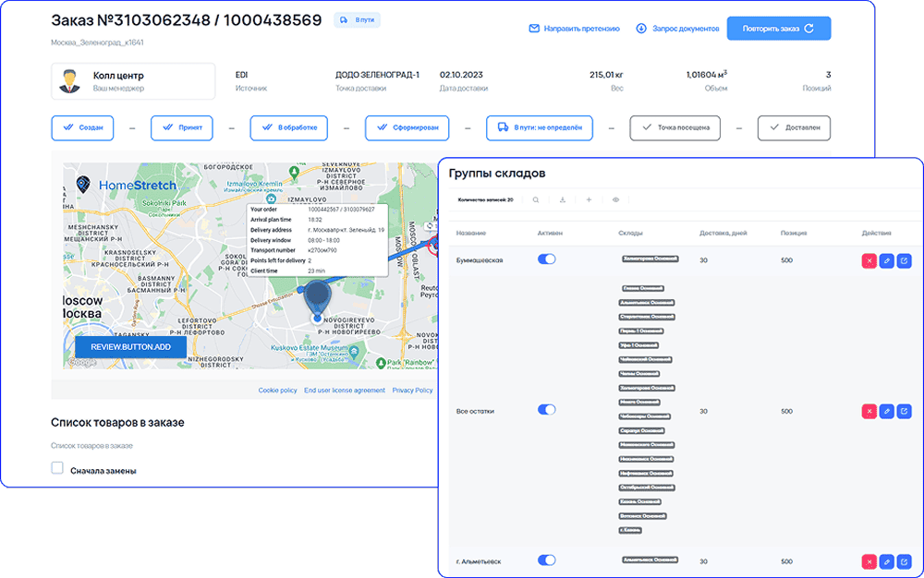Toggle the eye visibility icon in warehouse toolbar
Screen dimensions: 924x578
pyautogui.click(x=614, y=199)
